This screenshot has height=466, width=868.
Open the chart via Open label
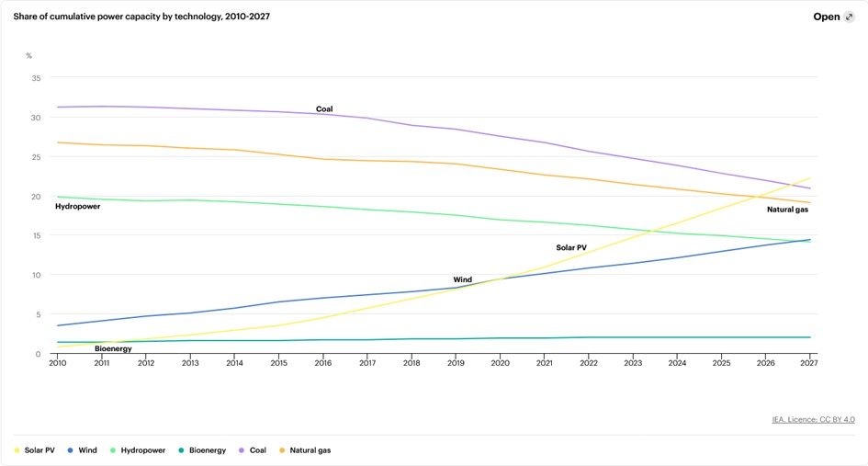coord(827,17)
